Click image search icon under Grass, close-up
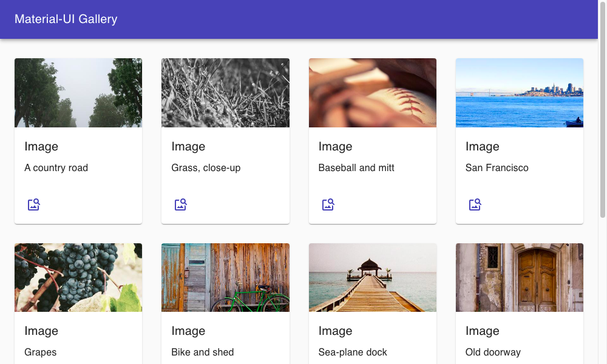The width and height of the screenshot is (607, 364). [x=181, y=204]
